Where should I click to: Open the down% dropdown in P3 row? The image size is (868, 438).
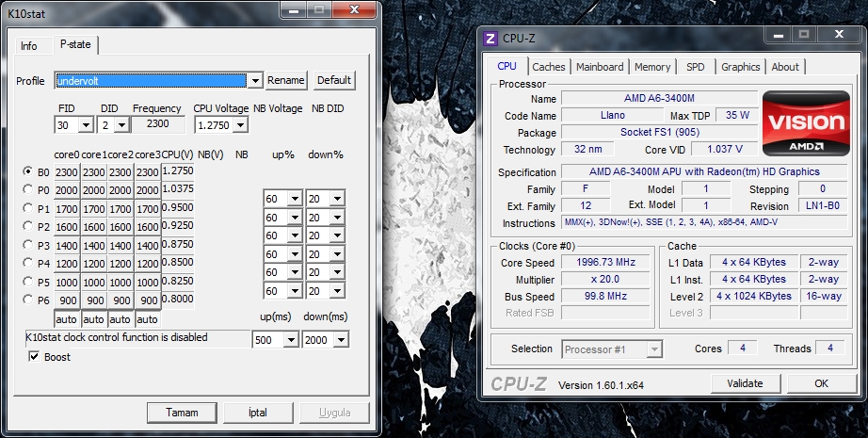pyautogui.click(x=337, y=254)
